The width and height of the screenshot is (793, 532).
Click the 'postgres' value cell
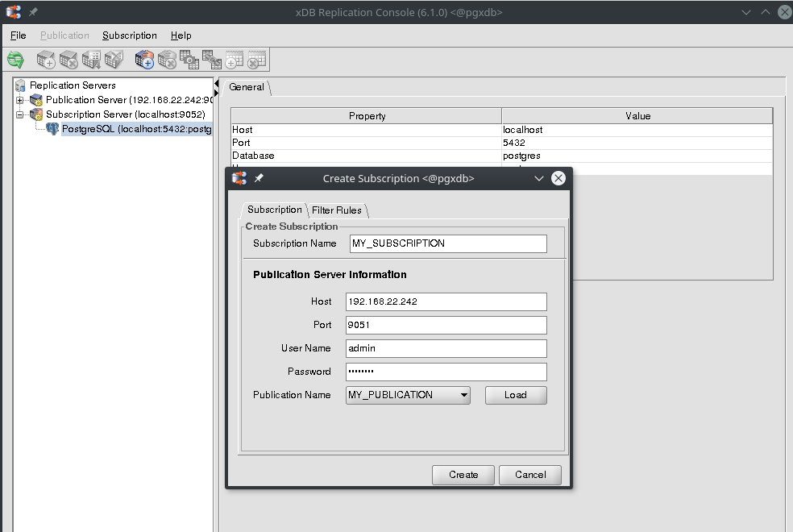coord(637,156)
